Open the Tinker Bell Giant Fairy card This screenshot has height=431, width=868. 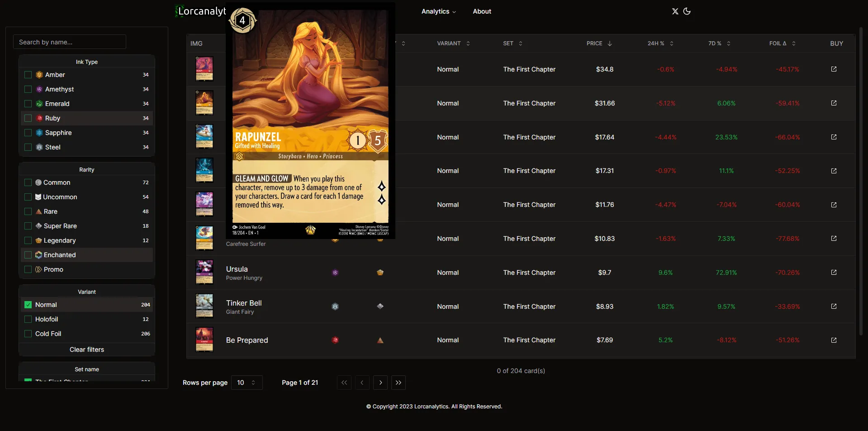tap(244, 306)
